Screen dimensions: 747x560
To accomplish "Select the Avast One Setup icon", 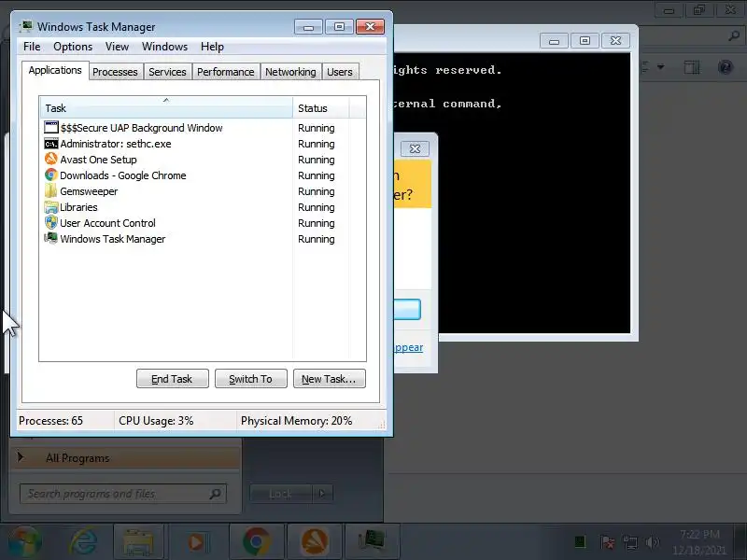I will coord(51,159).
